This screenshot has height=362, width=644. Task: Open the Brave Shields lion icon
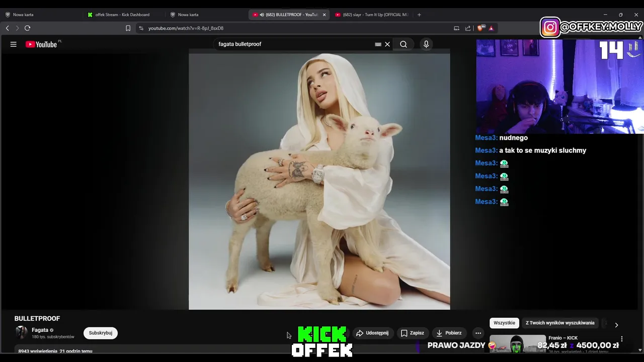(481, 28)
